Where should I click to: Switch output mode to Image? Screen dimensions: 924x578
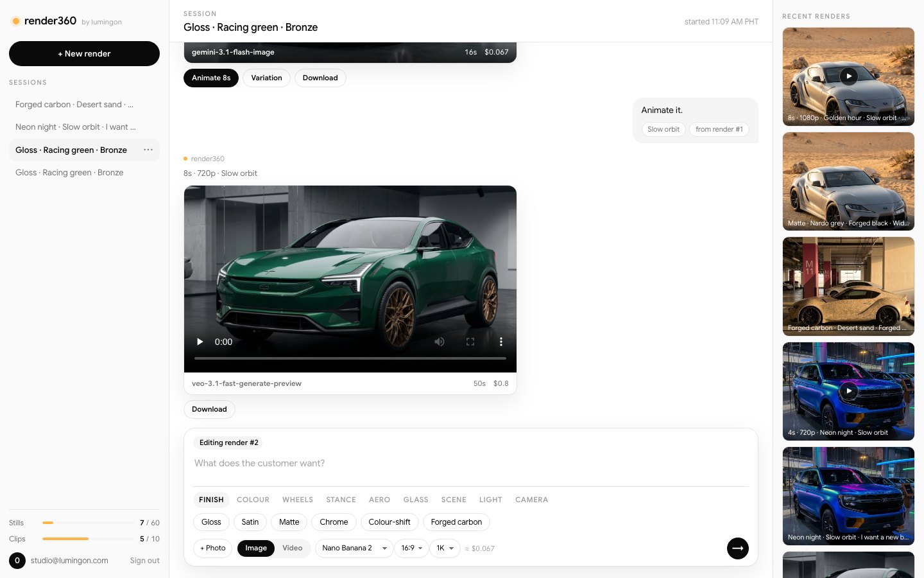[256, 548]
